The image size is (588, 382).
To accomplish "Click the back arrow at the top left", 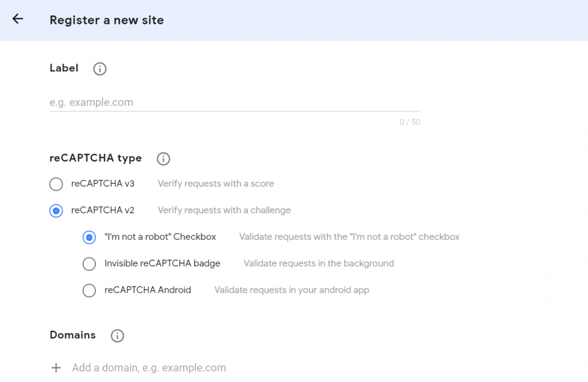I will [17, 19].
